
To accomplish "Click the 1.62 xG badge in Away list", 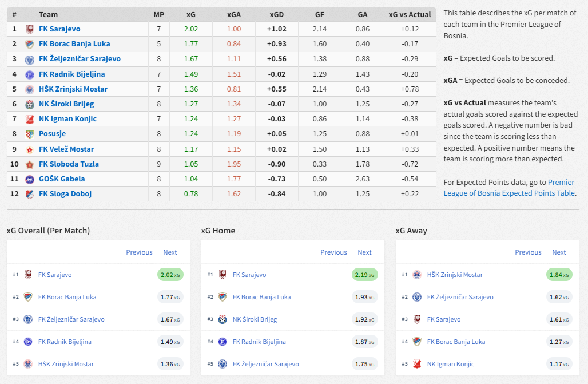I will [x=559, y=297].
